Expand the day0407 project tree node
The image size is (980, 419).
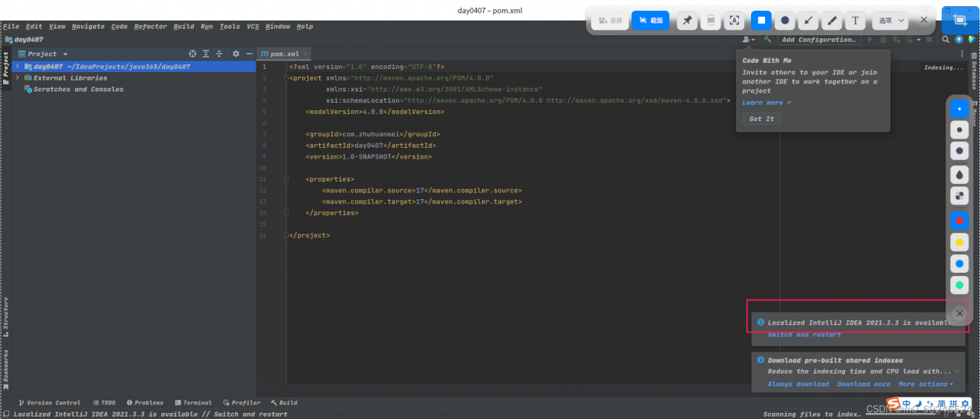(17, 67)
